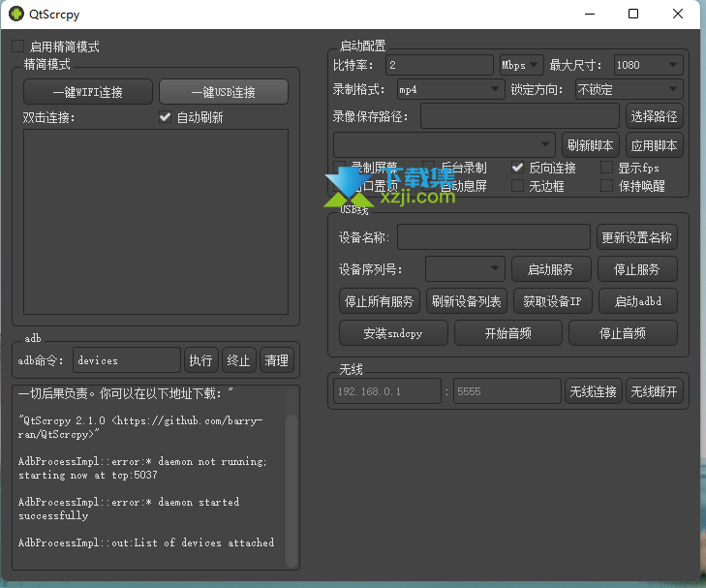Focus the 比特率 input field
Image resolution: width=706 pixels, height=588 pixels.
pyautogui.click(x=440, y=65)
